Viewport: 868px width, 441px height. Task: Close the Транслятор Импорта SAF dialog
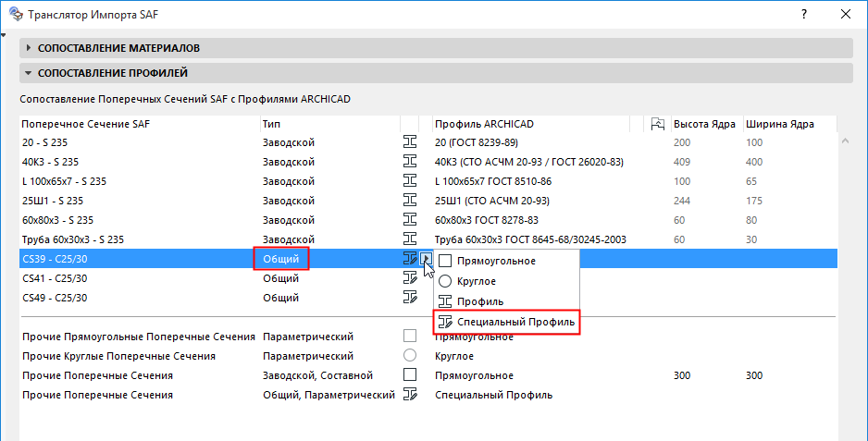pos(845,15)
